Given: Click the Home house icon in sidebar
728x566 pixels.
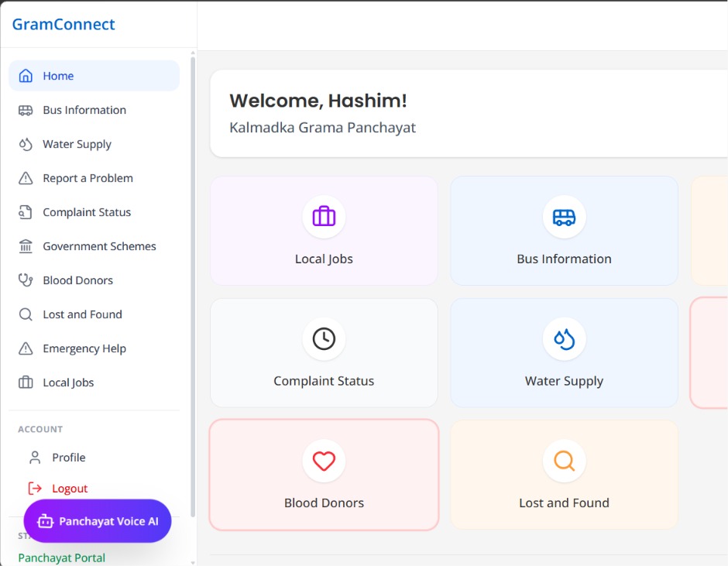Looking at the screenshot, I should [x=26, y=76].
